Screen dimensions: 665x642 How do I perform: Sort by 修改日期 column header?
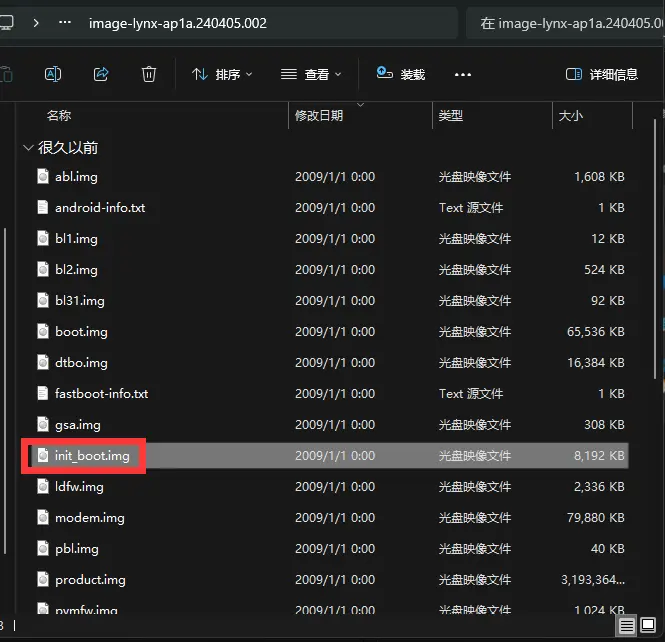click(319, 115)
